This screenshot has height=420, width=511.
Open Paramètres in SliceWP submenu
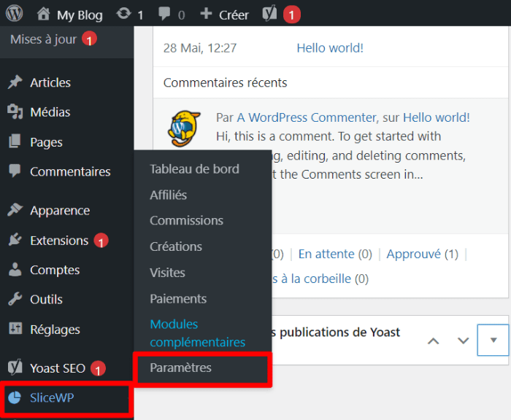[x=180, y=368]
